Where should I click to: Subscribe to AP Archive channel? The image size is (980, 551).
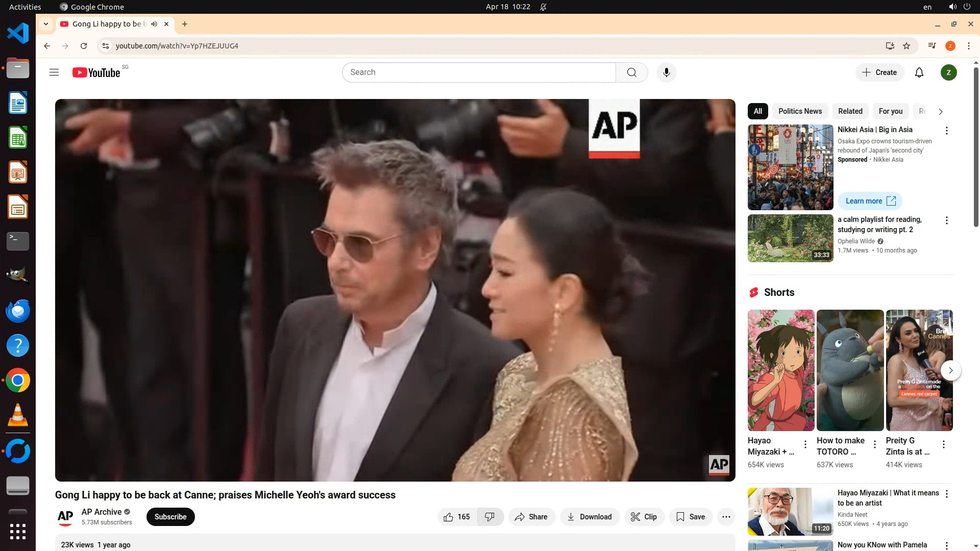[x=170, y=517]
